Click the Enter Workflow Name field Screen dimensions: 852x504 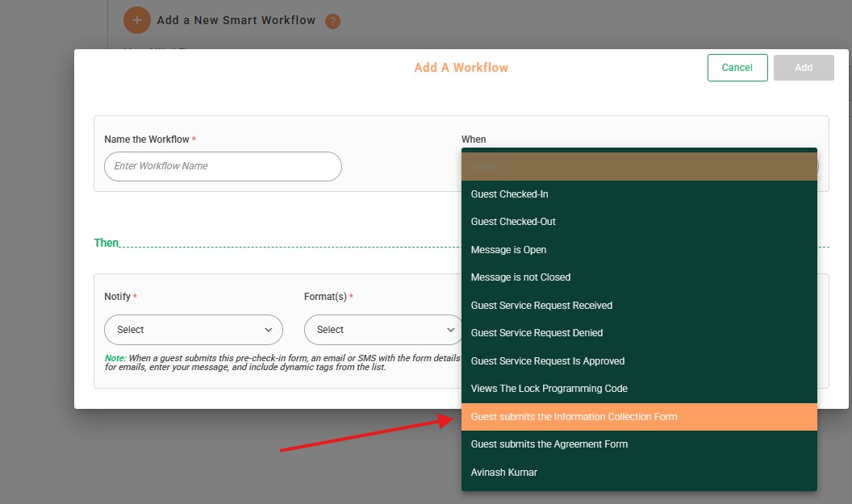pos(223,166)
